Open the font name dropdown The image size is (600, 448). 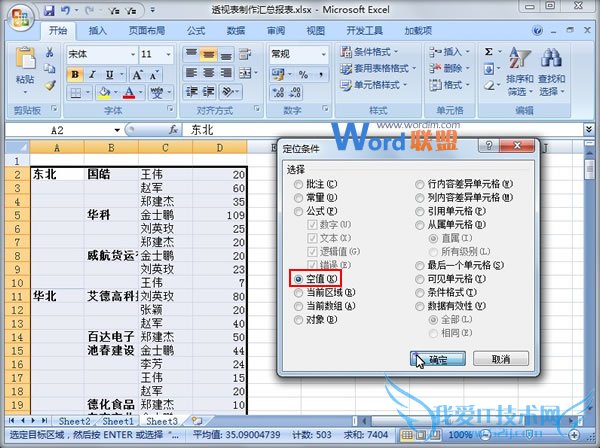pos(133,54)
